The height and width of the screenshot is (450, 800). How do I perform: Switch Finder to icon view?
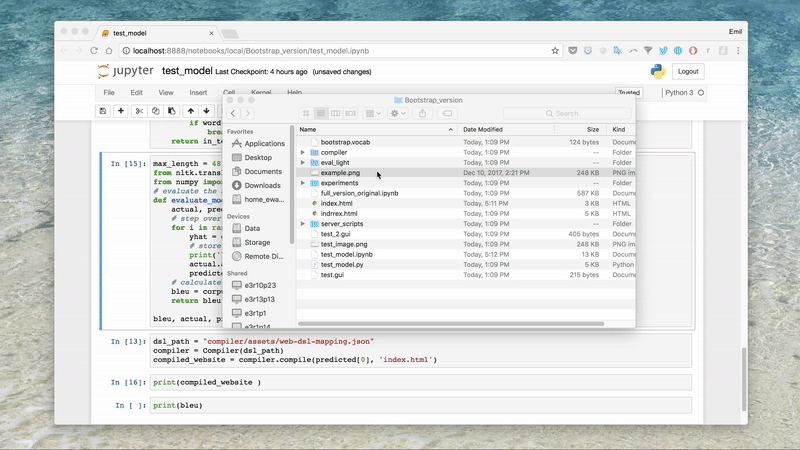coord(306,113)
